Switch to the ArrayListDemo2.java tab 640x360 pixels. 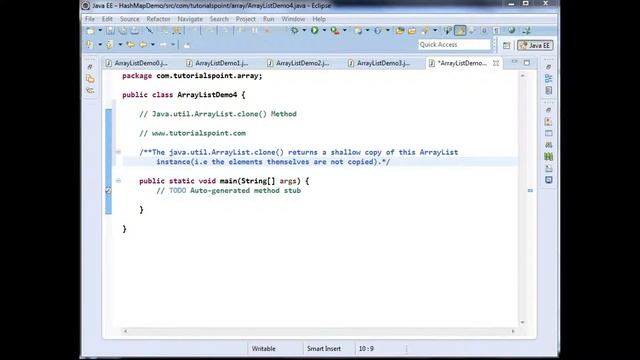click(298, 63)
